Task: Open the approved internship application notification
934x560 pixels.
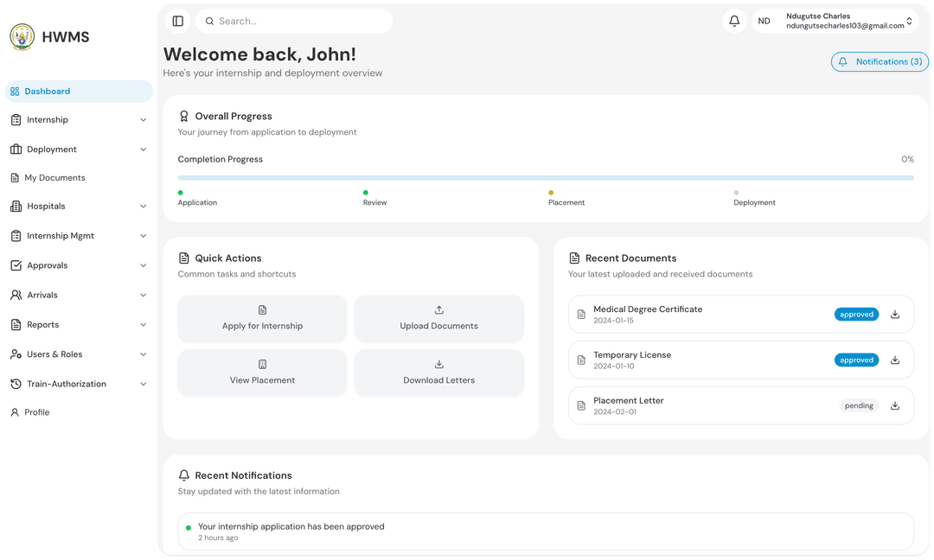Action: pyautogui.click(x=545, y=531)
